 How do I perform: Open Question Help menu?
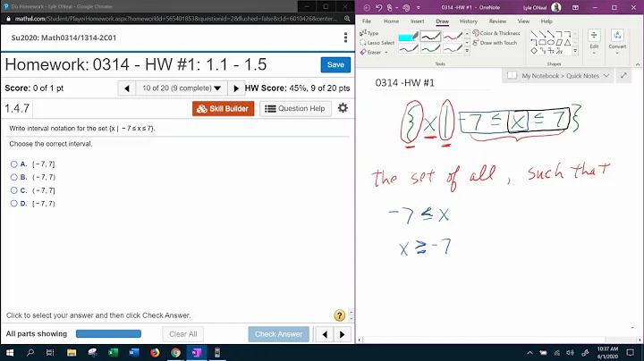[295, 109]
